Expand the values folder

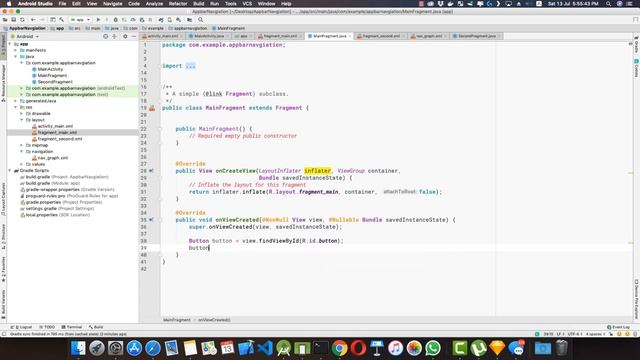pos(22,164)
